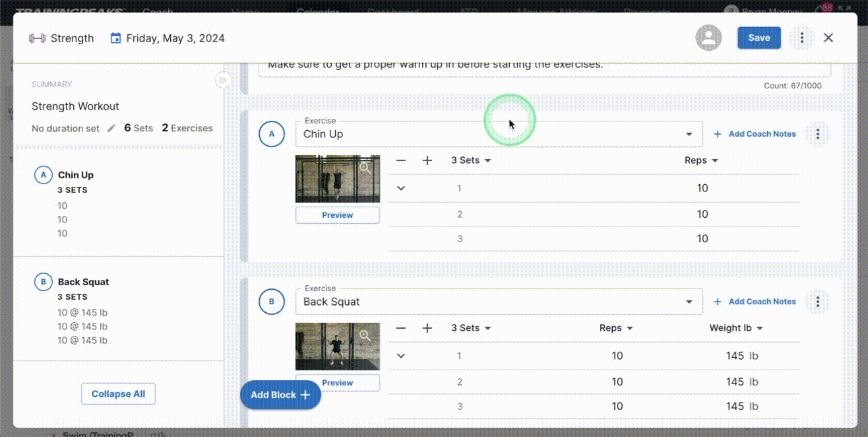
Task: Open the Chin Up exercise options kebab menu
Action: click(x=818, y=133)
